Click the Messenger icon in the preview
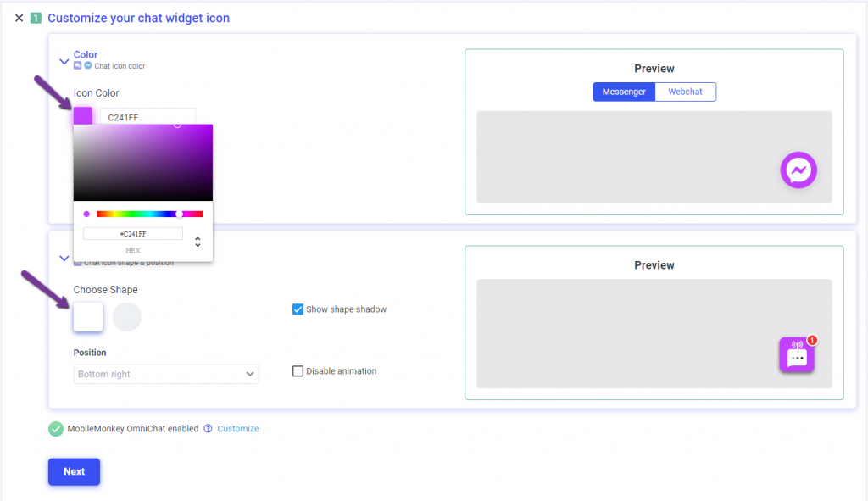Viewport: 868px width, 501px height. (x=798, y=170)
